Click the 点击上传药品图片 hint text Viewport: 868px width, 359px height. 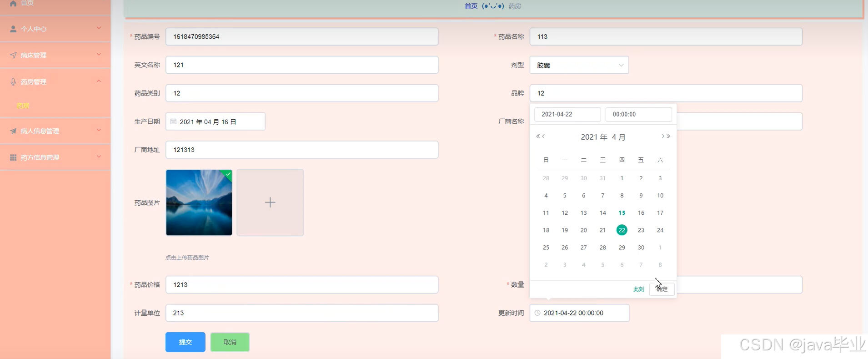pyautogui.click(x=187, y=258)
